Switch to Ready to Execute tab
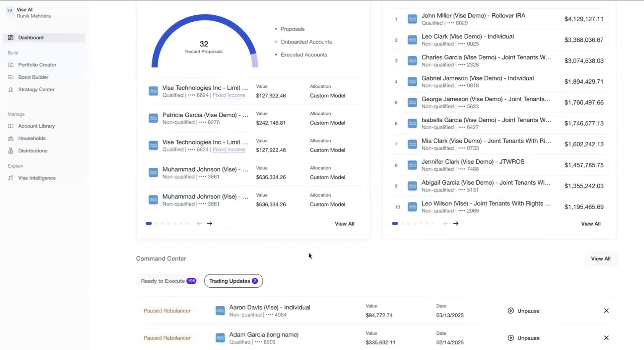Image resolution: width=644 pixels, height=350 pixels. click(168, 281)
